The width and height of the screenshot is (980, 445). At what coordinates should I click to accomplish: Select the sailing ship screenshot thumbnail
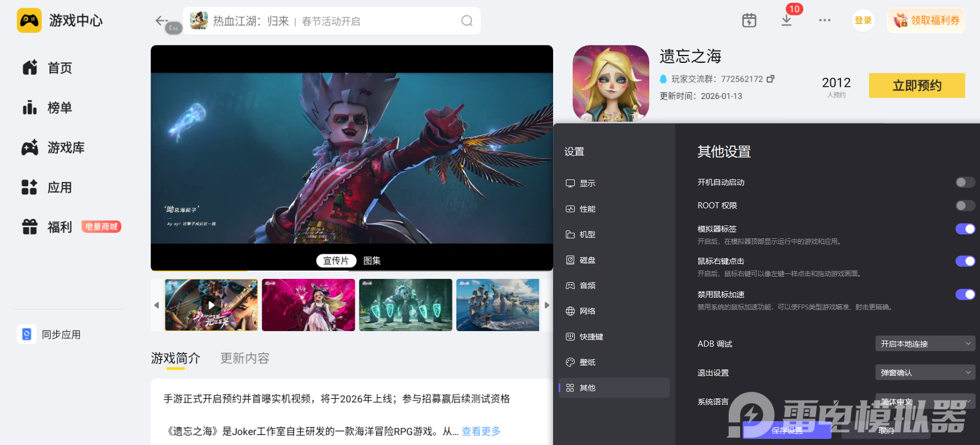pos(498,305)
